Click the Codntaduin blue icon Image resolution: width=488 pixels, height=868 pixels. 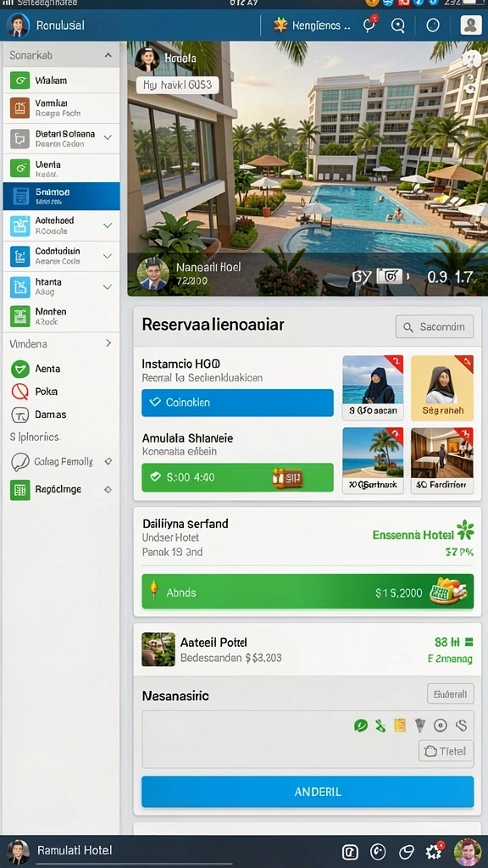pyautogui.click(x=20, y=256)
